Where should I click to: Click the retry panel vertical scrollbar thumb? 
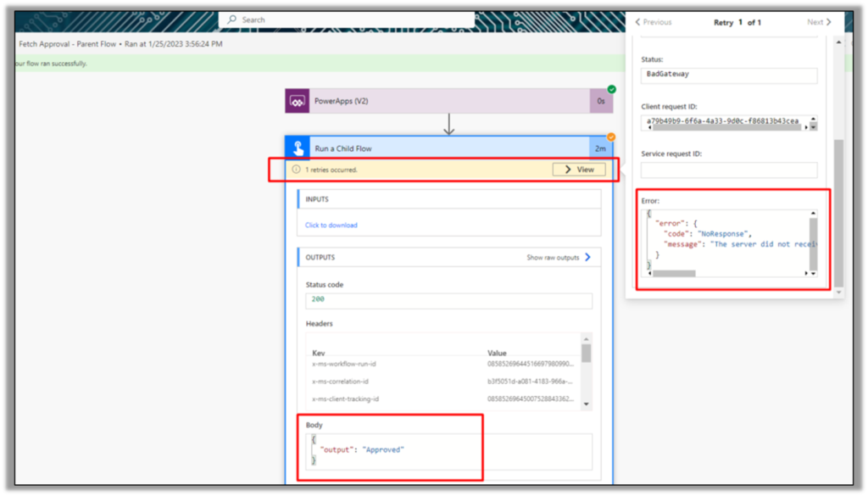838,213
